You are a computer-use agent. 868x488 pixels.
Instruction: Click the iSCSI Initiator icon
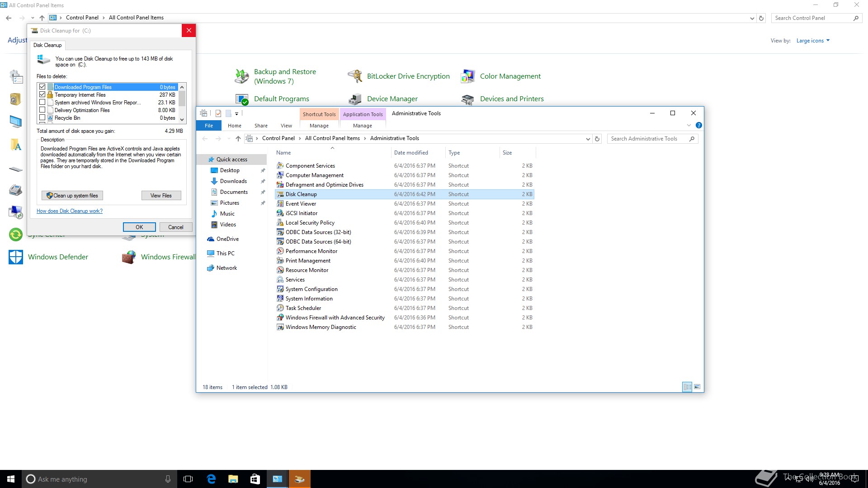click(280, 213)
